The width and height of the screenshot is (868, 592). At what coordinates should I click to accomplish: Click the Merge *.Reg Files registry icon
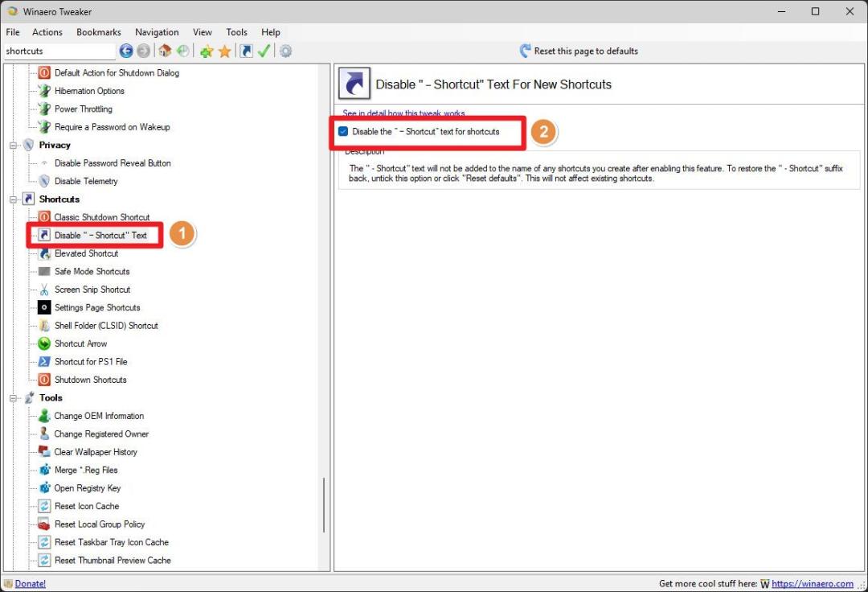(44, 470)
